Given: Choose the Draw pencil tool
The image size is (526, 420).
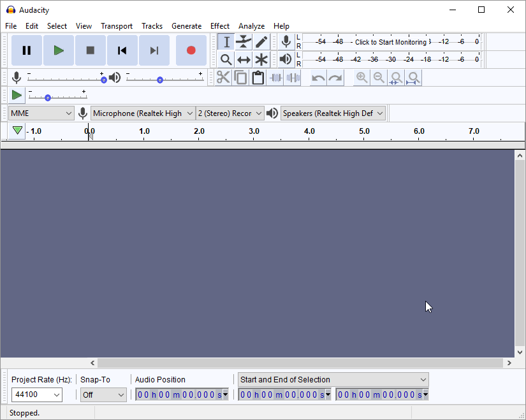Looking at the screenshot, I should (x=261, y=42).
